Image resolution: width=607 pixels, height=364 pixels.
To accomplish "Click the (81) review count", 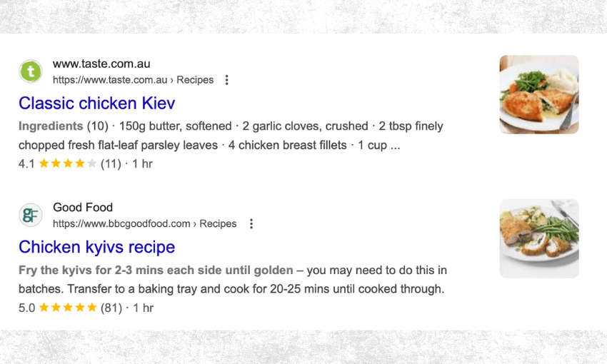I will (111, 308).
